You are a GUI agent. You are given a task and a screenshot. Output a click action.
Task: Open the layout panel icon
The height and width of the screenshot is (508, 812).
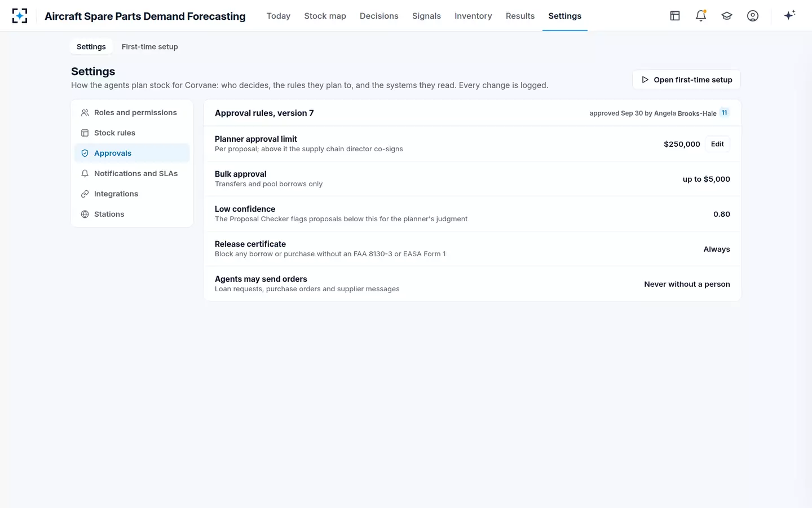[x=675, y=16]
